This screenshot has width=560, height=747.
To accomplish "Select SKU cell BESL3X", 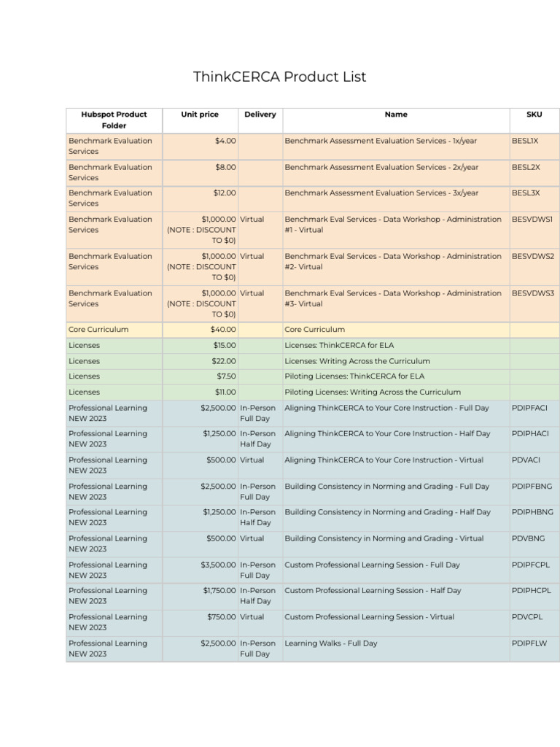I will pos(534,198).
